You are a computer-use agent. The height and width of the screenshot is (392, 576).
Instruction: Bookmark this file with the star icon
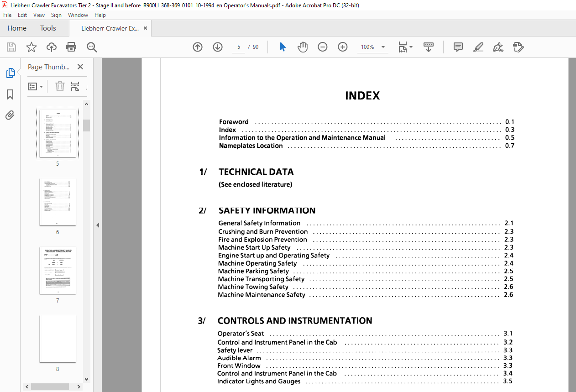31,47
